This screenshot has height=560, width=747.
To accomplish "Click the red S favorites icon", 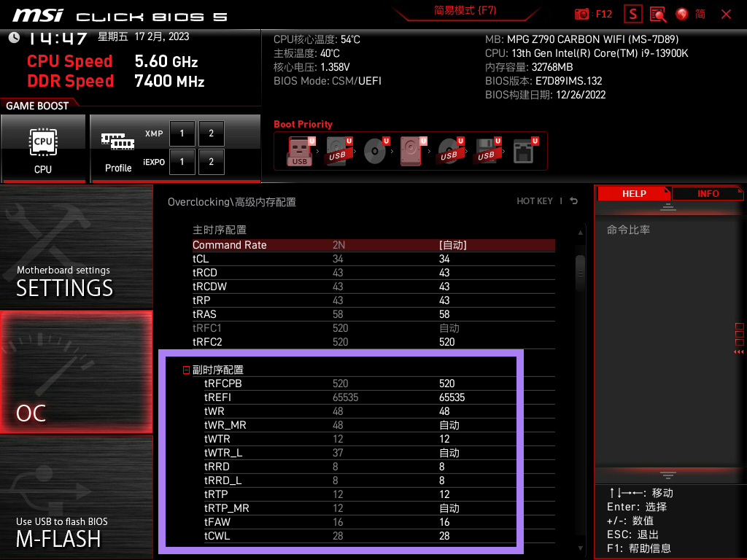I will (632, 15).
